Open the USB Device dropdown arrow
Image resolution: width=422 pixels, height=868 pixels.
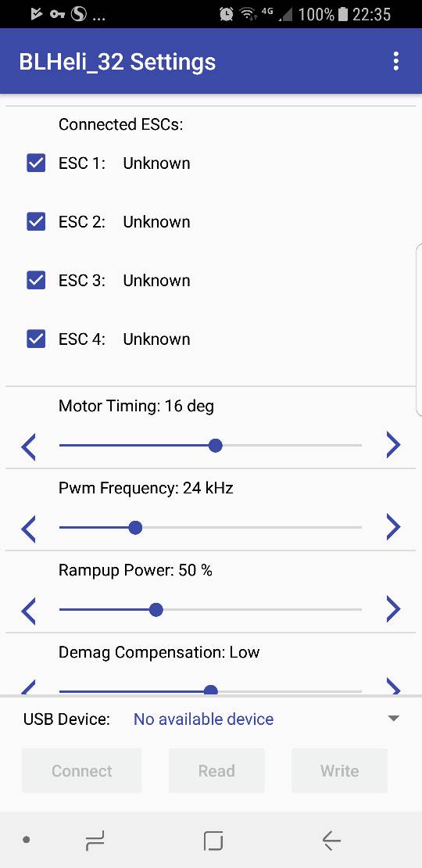coord(393,719)
